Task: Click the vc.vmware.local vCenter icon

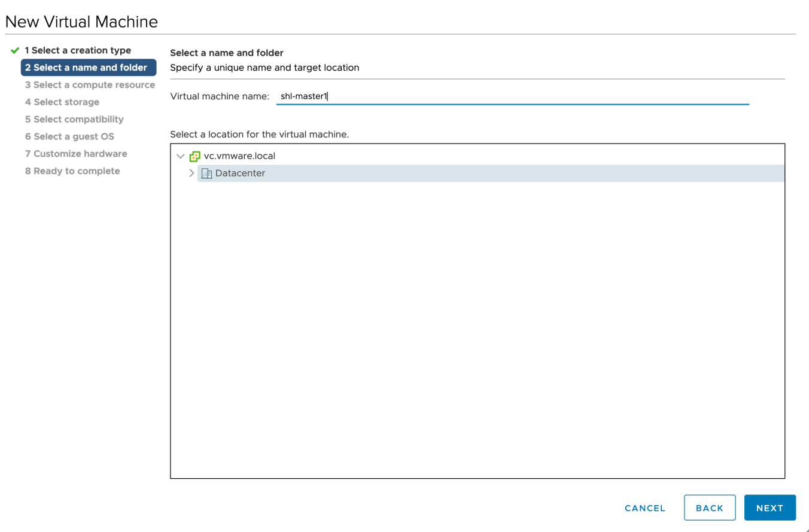Action: [194, 156]
